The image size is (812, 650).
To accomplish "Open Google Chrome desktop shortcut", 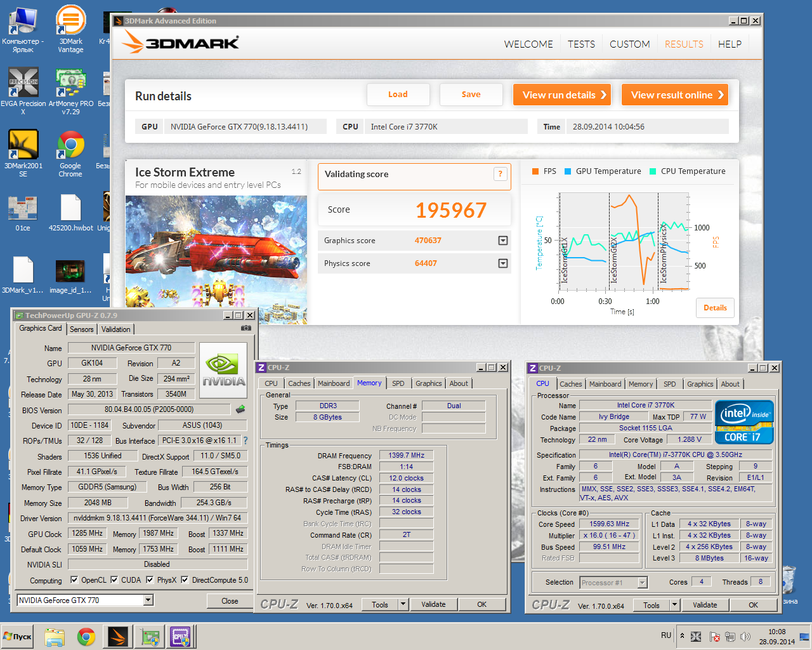I will (x=70, y=153).
